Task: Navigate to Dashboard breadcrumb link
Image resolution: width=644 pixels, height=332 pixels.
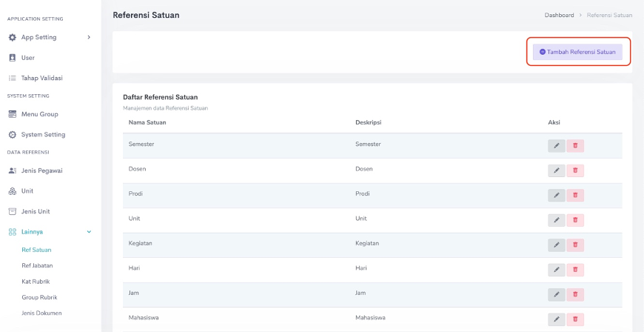Action: pos(559,15)
